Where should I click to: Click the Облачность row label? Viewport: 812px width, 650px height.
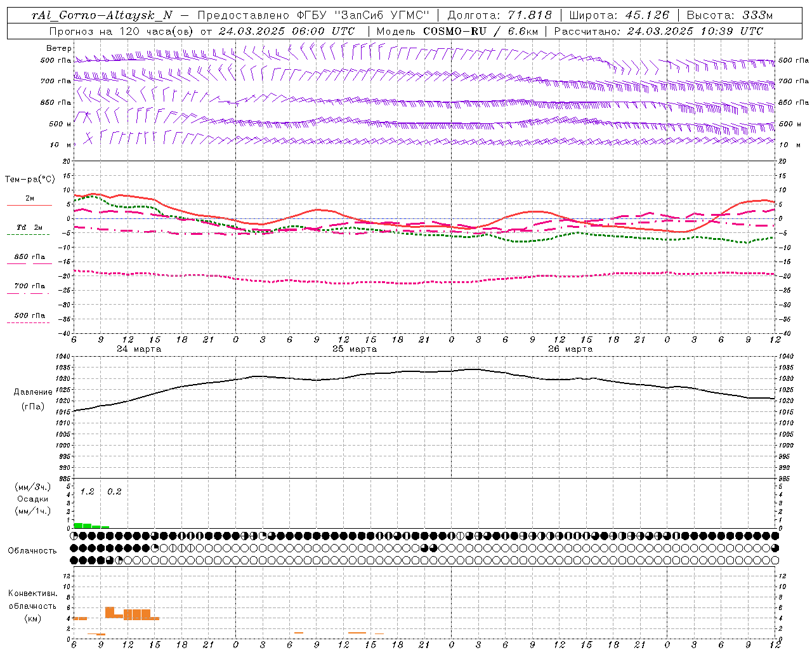(x=32, y=551)
